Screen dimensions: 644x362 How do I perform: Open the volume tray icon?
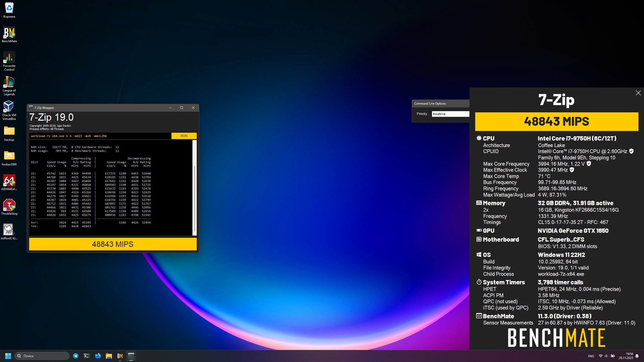[606, 356]
